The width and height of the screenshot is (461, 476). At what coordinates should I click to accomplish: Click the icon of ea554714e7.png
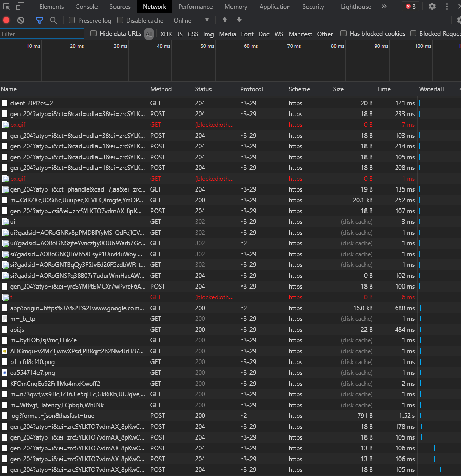click(x=5, y=373)
